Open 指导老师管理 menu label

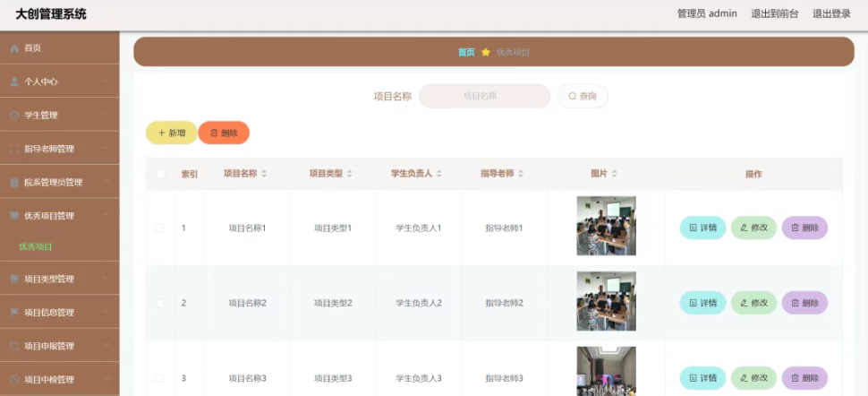[x=49, y=149]
